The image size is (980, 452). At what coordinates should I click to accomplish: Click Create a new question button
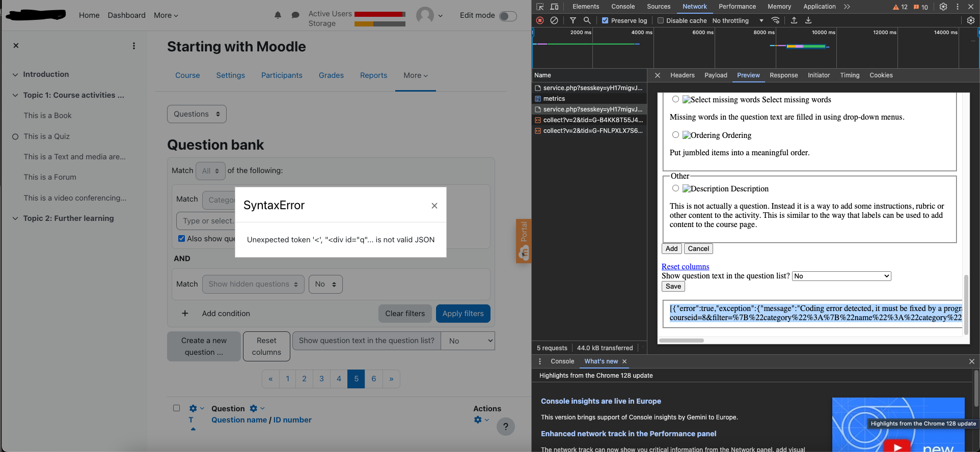tap(204, 346)
